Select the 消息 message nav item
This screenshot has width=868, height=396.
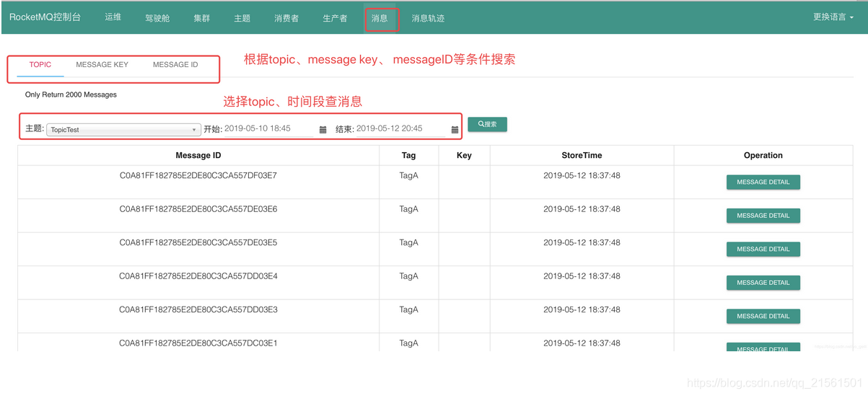380,18
